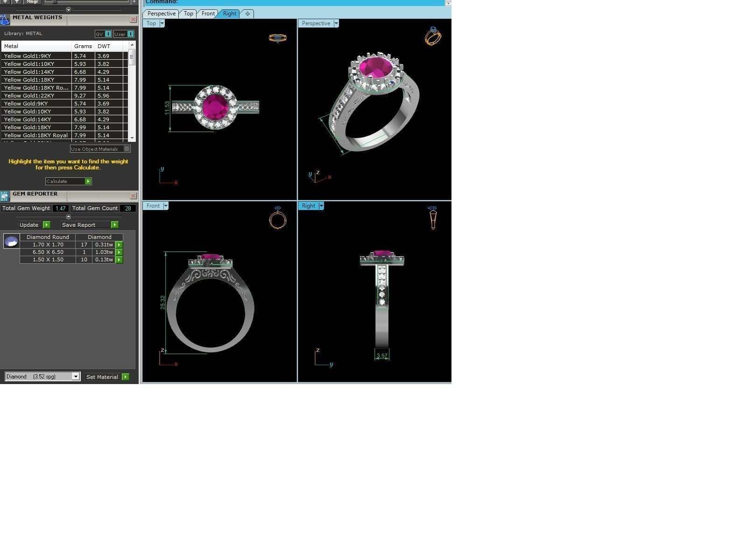Select Yellow Gold1:18KY row
Viewport: 747px width, 560px height.
[x=64, y=80]
